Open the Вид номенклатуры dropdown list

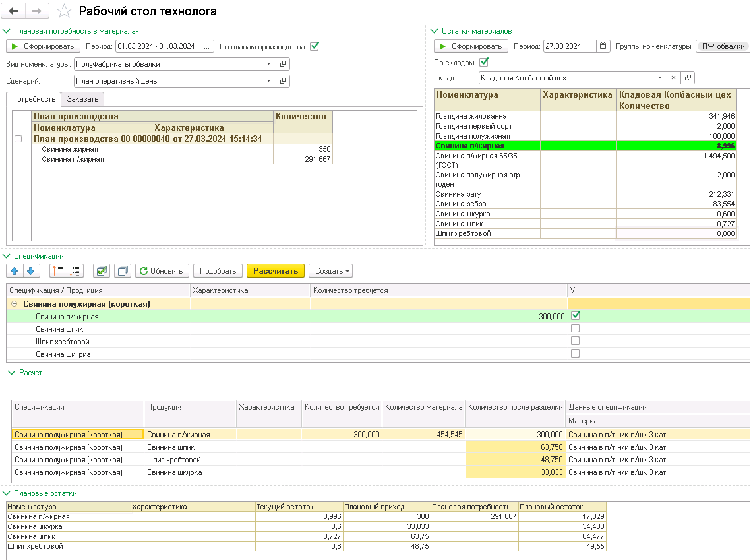pyautogui.click(x=268, y=64)
